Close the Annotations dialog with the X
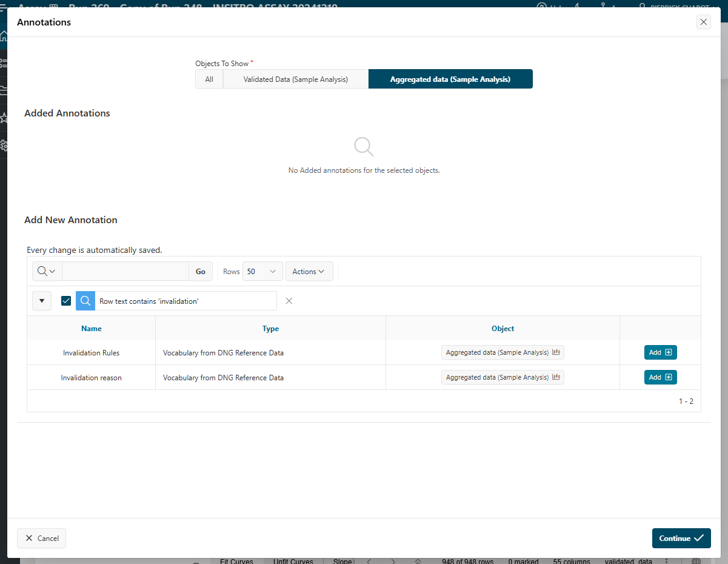728x564 pixels. tap(703, 22)
